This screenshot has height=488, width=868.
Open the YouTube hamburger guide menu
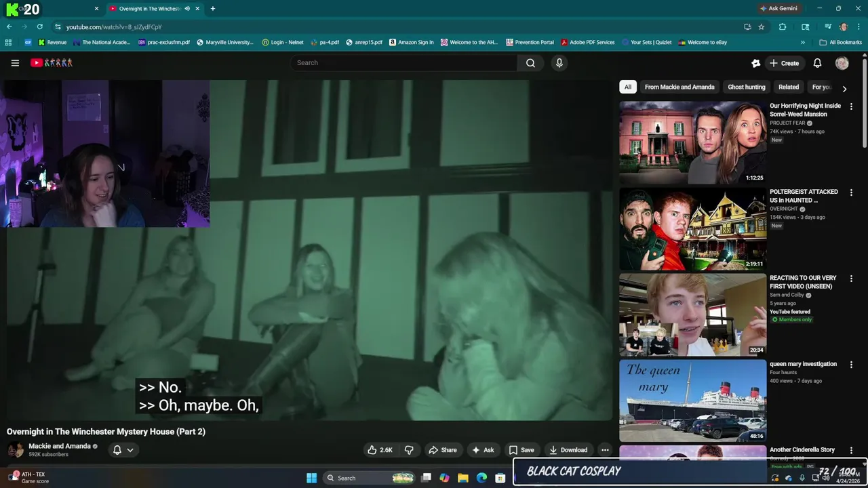(15, 63)
